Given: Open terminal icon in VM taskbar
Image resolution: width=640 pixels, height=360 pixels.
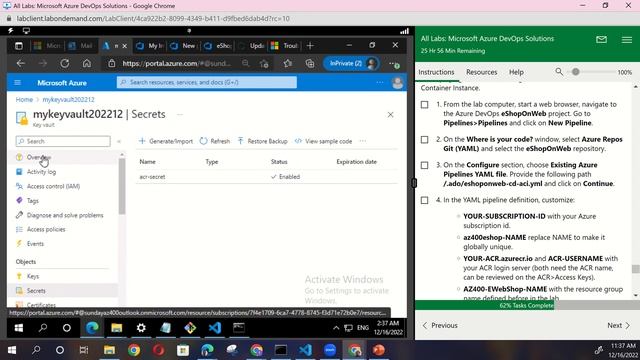Looking at the screenshot, I should click(x=239, y=328).
